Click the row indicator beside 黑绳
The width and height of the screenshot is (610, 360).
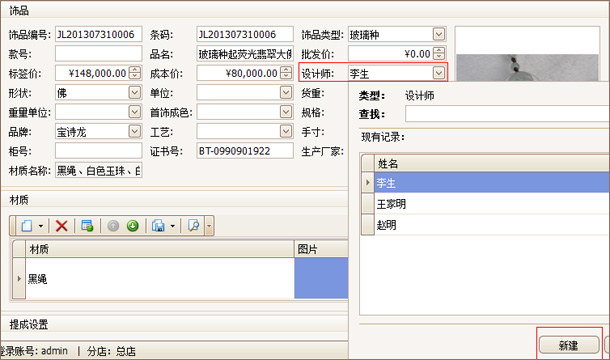point(19,278)
